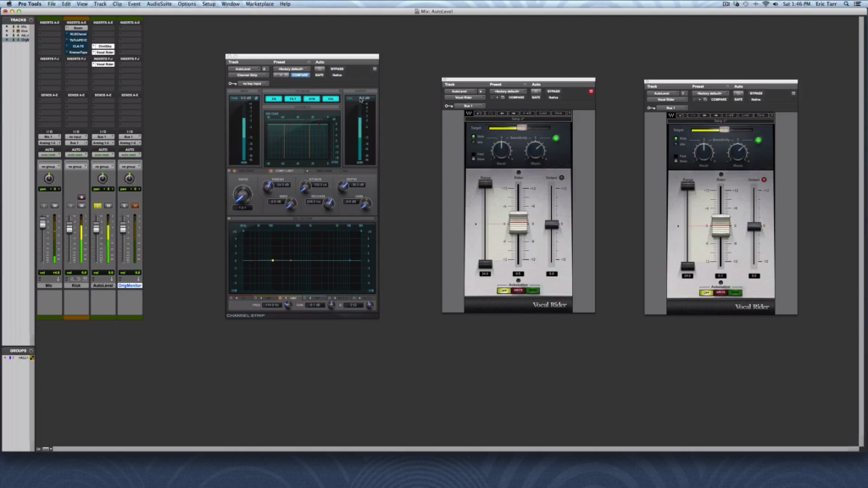Image resolution: width=868 pixels, height=488 pixels.
Task: Open the no group selector on Mic track
Action: pyautogui.click(x=49, y=167)
